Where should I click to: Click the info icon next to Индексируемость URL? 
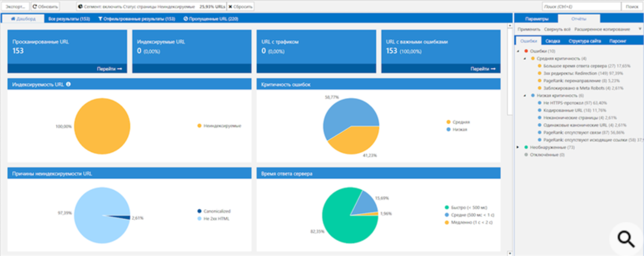tap(69, 84)
